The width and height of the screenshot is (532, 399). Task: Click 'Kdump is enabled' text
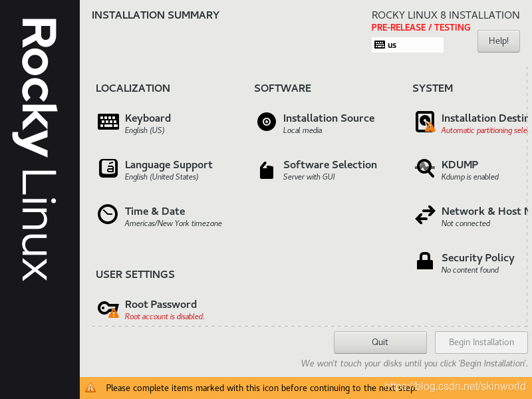click(x=470, y=177)
